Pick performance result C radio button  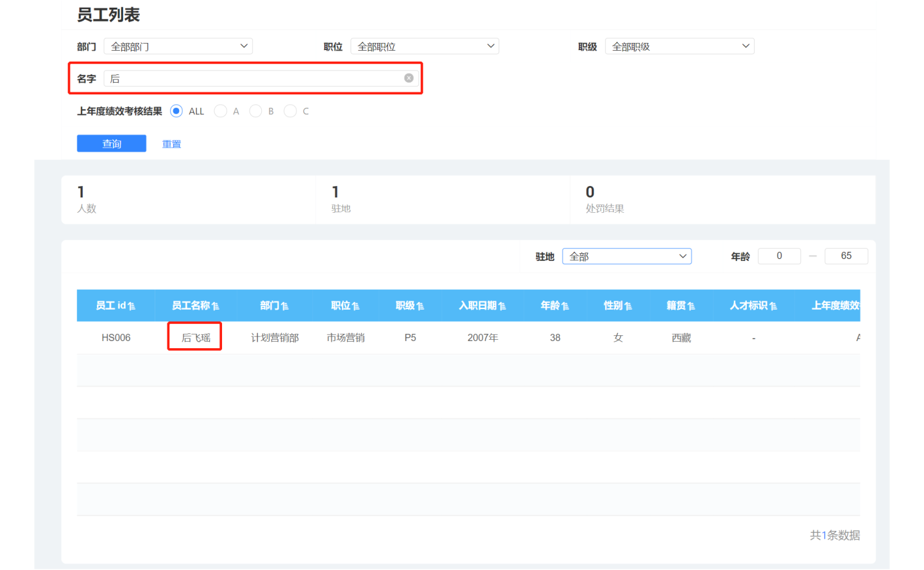[290, 111]
